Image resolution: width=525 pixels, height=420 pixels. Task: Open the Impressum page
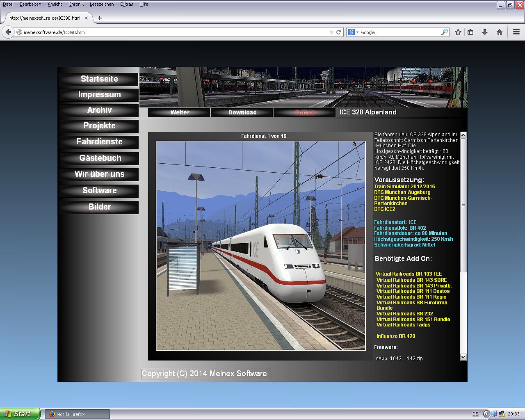pos(99,95)
